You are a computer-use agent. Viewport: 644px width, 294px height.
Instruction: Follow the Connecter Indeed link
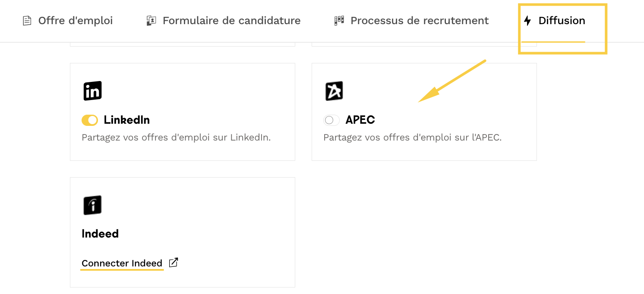122,263
